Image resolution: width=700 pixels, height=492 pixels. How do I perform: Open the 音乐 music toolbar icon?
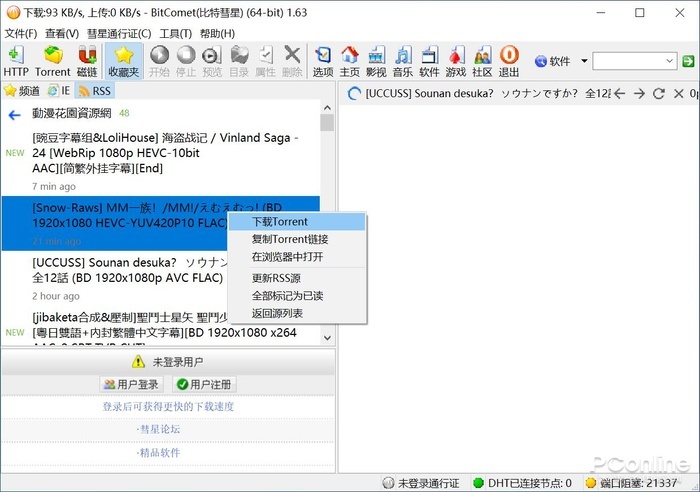[x=403, y=61]
